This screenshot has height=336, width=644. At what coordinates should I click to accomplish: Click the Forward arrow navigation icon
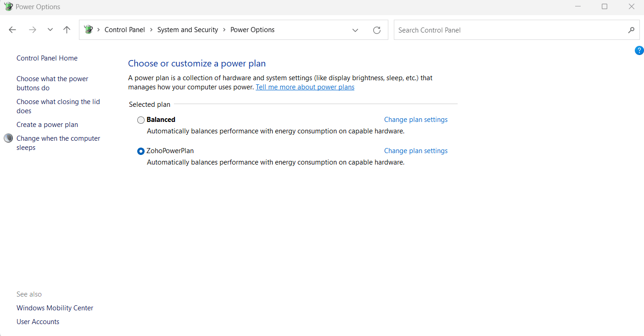coord(32,30)
